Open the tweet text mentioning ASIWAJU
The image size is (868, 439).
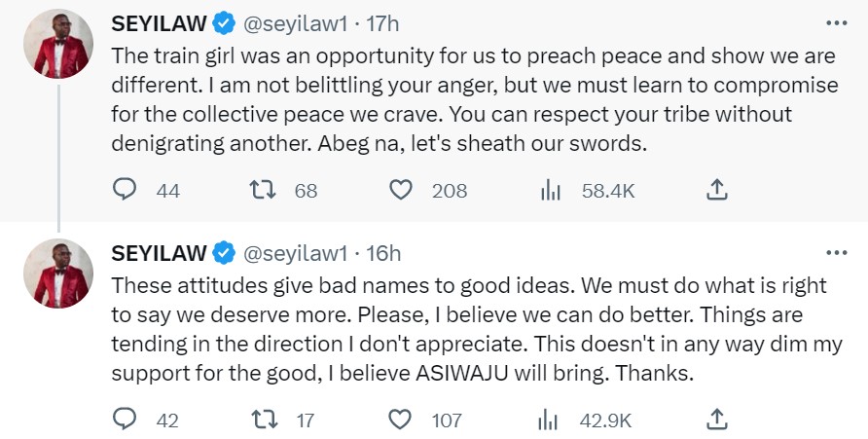click(467, 331)
